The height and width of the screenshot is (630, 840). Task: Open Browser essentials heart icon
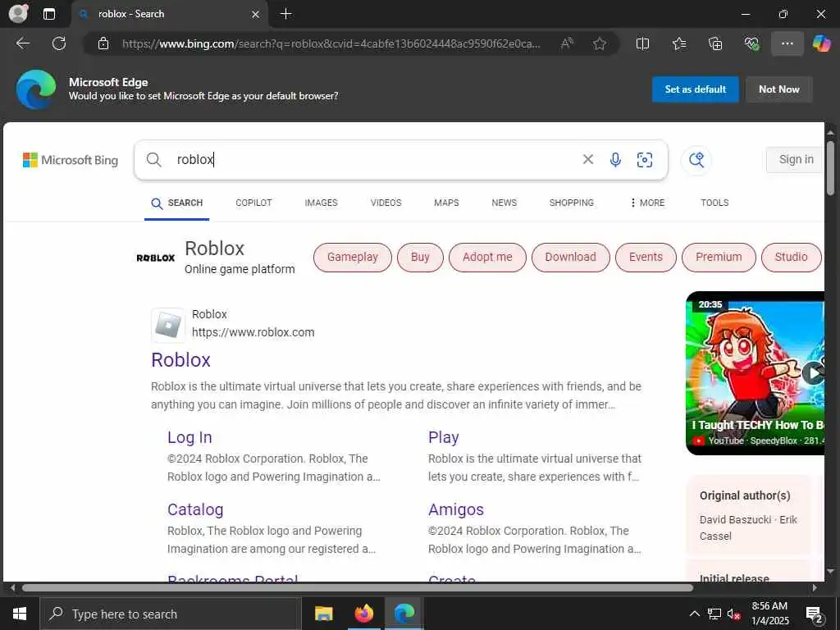pos(751,43)
